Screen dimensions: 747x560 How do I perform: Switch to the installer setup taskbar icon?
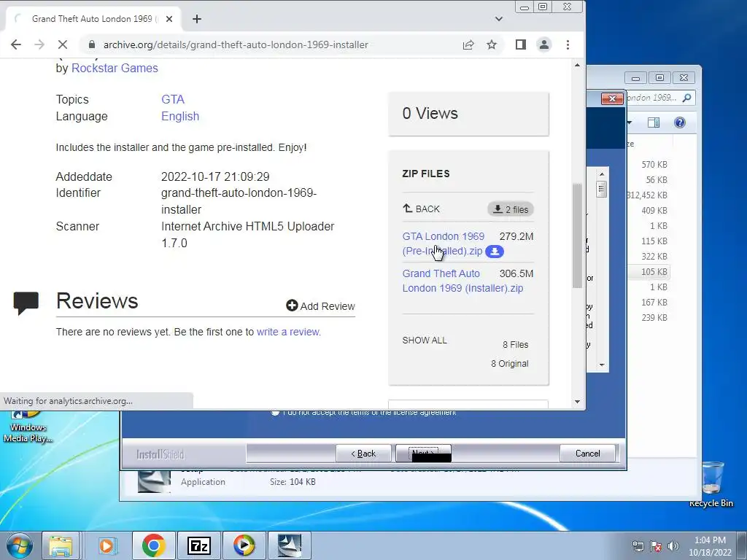pos(289,545)
